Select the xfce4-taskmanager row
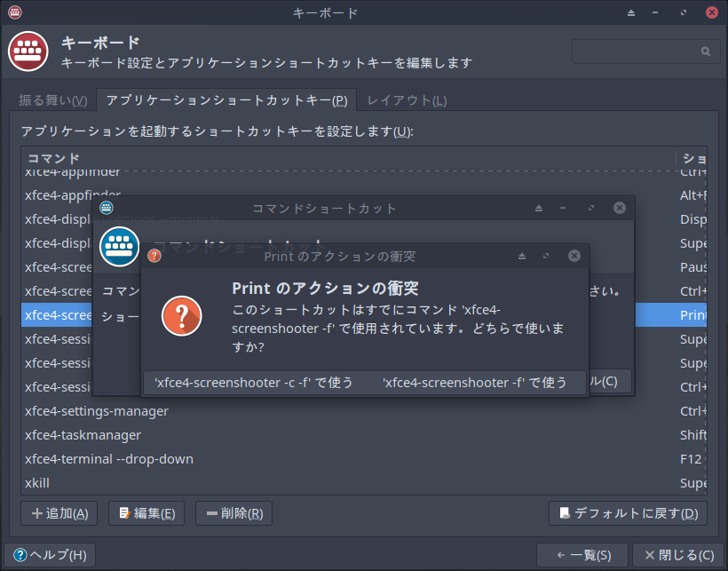Viewport: 728px width, 571px height. coord(363,435)
